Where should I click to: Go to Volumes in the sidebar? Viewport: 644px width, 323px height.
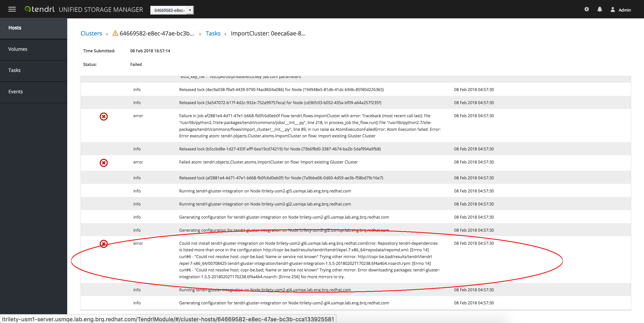tap(18, 49)
